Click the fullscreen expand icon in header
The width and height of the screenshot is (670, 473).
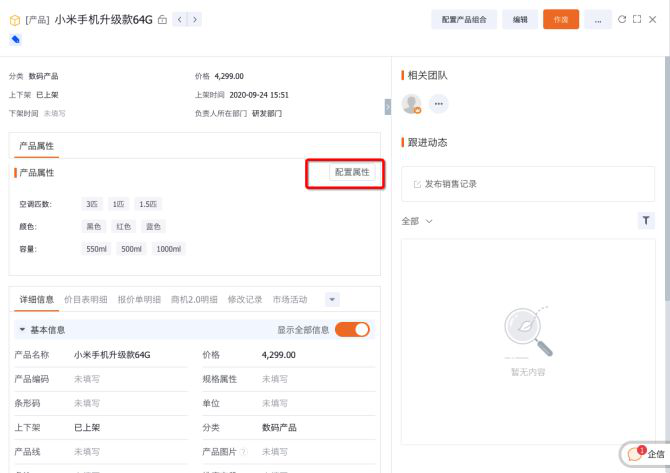[637, 19]
